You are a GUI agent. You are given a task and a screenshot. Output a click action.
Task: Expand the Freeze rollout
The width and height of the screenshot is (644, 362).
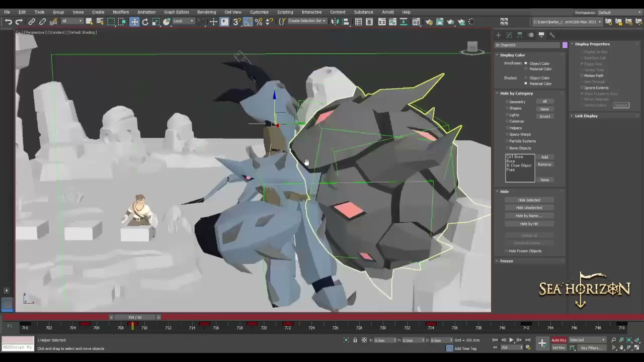point(507,261)
